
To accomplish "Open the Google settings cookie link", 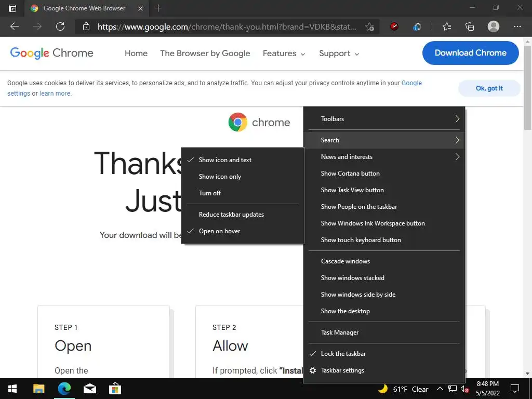I will pyautogui.click(x=411, y=83).
